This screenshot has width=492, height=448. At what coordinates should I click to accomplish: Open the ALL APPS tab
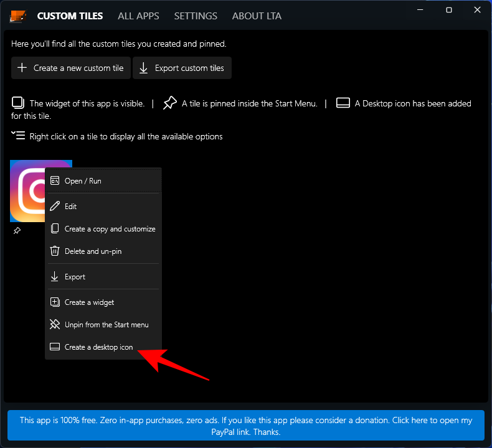point(138,16)
